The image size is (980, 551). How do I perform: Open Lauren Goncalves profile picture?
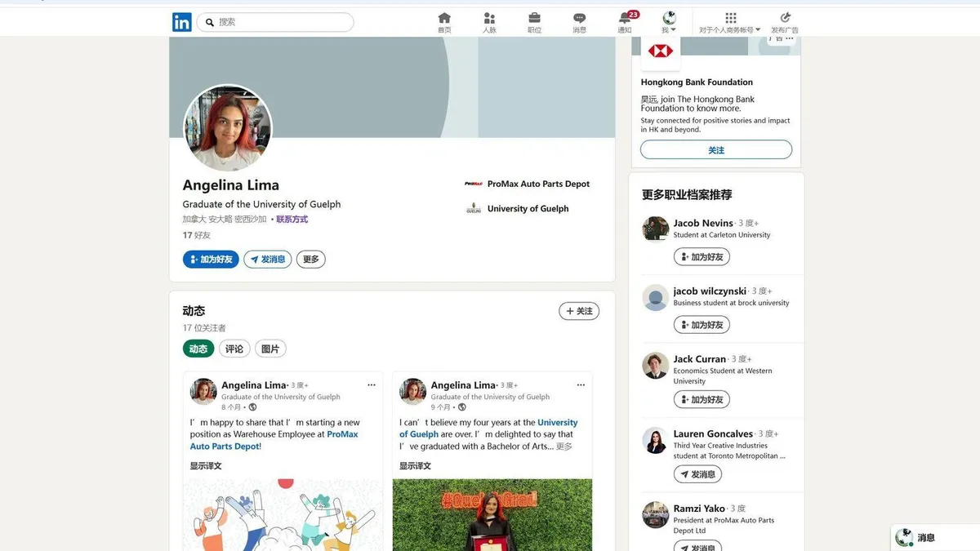(x=655, y=440)
